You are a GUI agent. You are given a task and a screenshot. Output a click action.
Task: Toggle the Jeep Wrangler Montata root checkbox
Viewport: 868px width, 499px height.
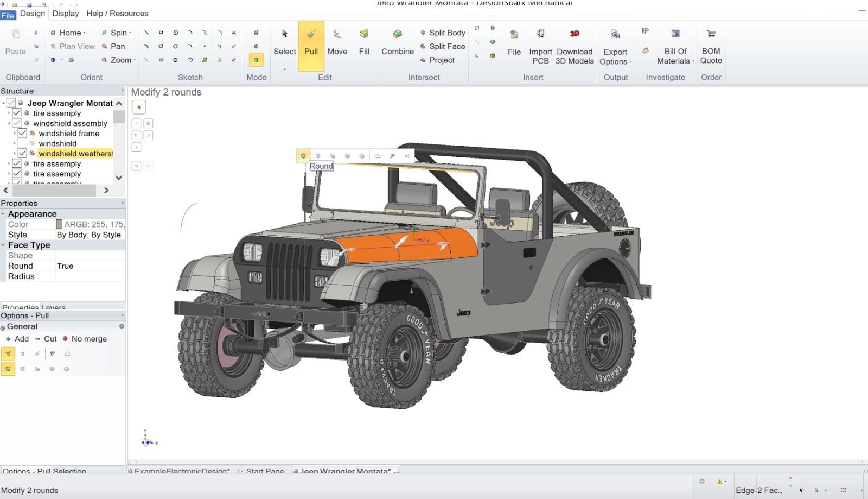(12, 103)
